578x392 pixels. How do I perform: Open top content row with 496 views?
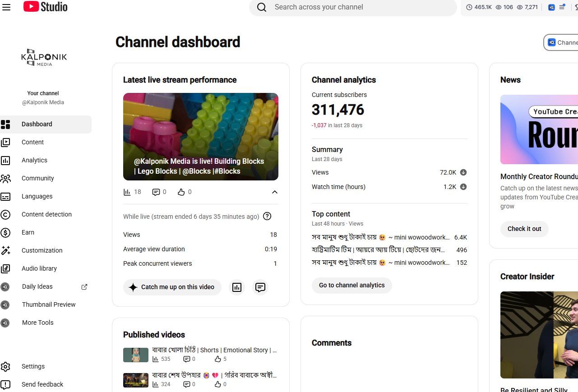[389, 250]
